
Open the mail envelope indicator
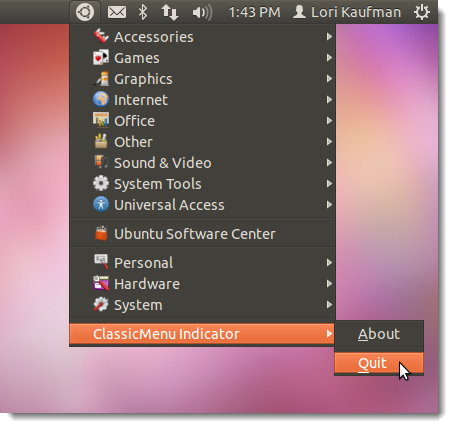pyautogui.click(x=117, y=12)
